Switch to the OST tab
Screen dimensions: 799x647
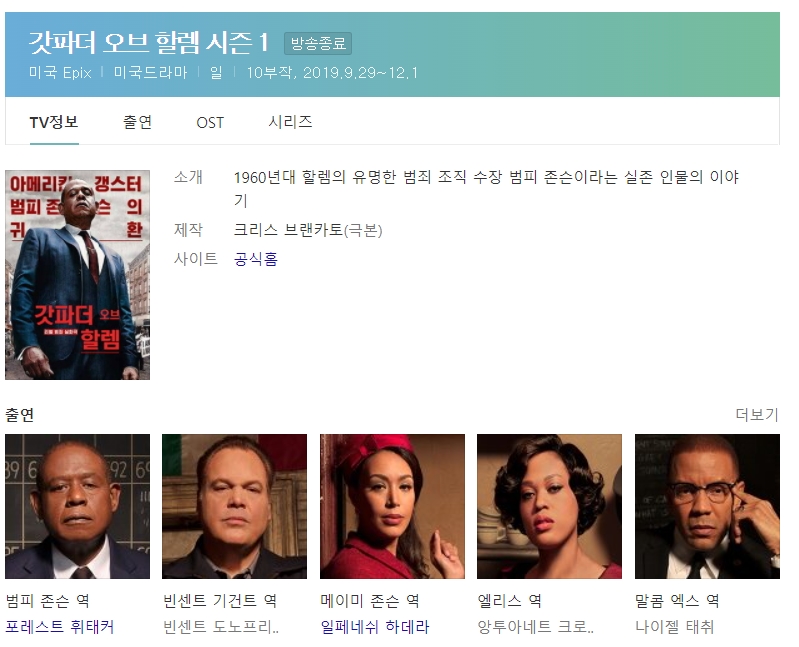[210, 123]
